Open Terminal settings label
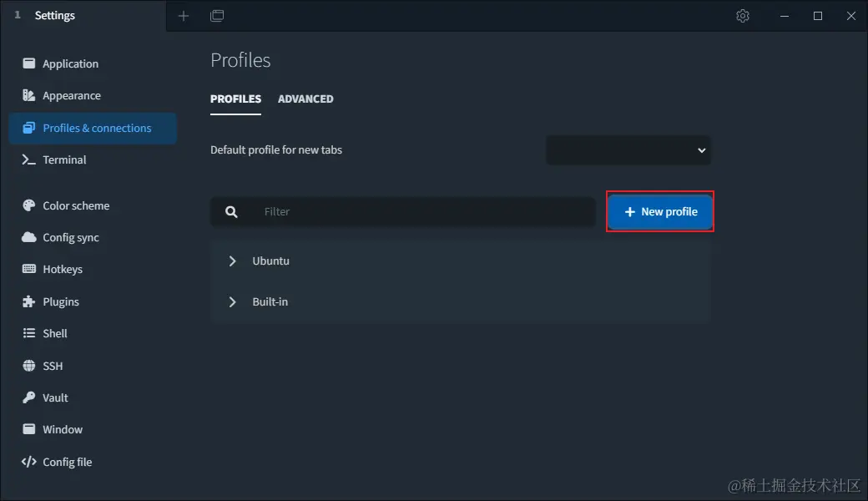The height and width of the screenshot is (501, 868). coord(65,159)
